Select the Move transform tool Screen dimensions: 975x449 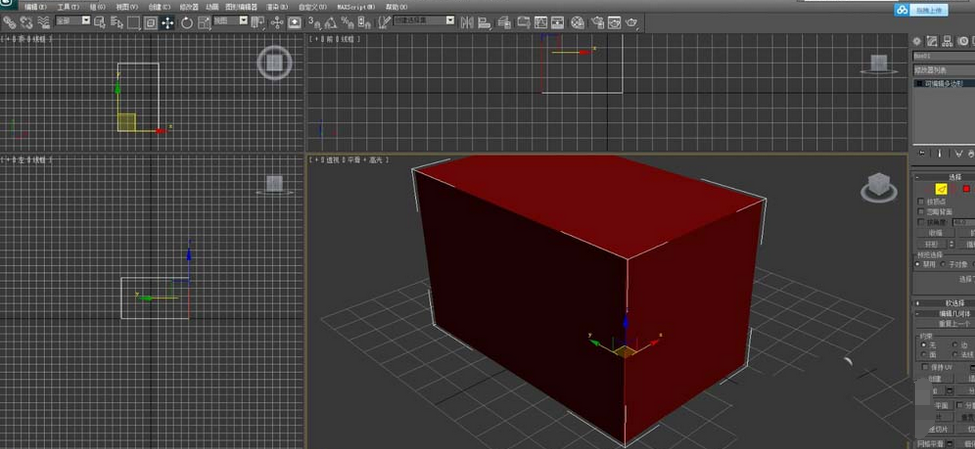pyautogui.click(x=167, y=22)
